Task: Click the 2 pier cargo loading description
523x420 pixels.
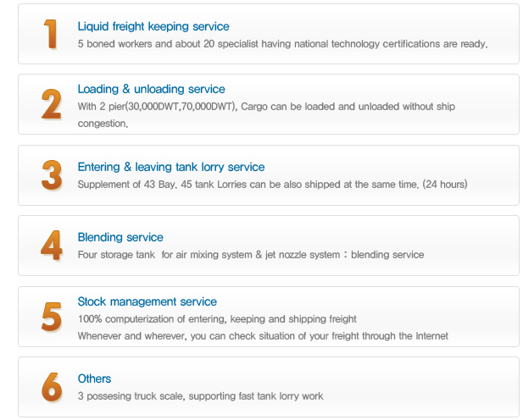Action: pos(266,114)
